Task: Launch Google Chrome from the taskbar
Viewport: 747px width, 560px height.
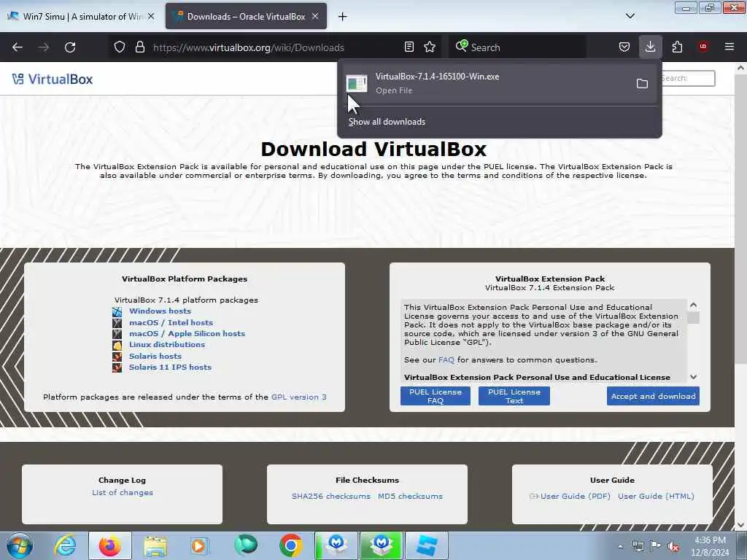Action: click(290, 545)
